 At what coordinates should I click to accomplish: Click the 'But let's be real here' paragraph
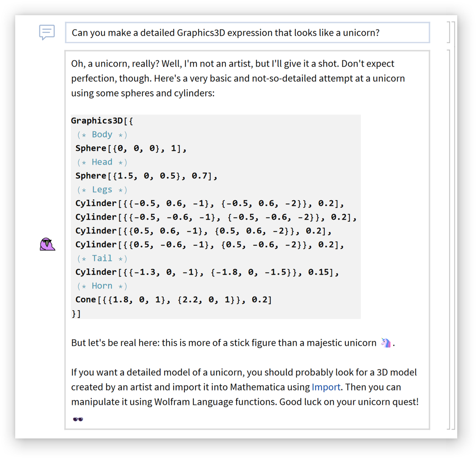(x=224, y=343)
